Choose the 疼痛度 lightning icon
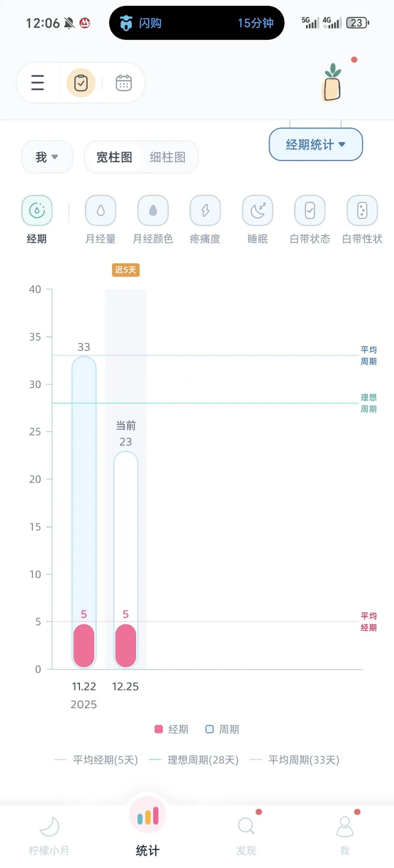Viewport: 394px width, 868px height. click(x=205, y=210)
